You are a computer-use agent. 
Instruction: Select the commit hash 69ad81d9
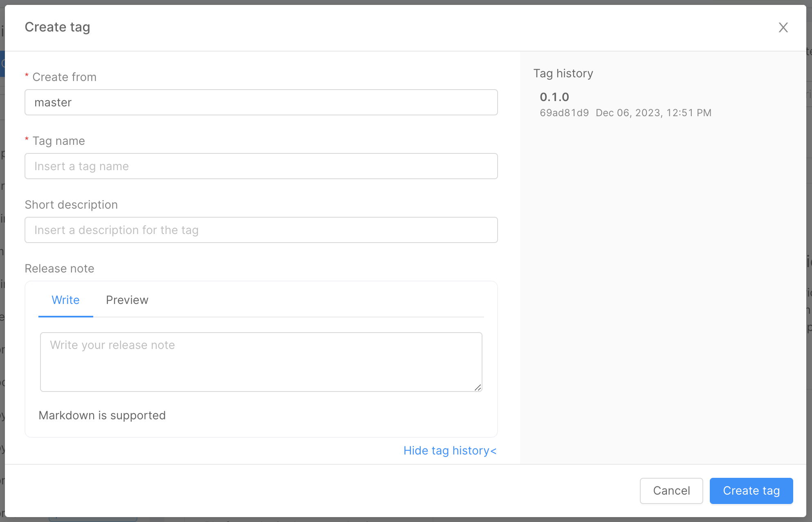(x=564, y=113)
